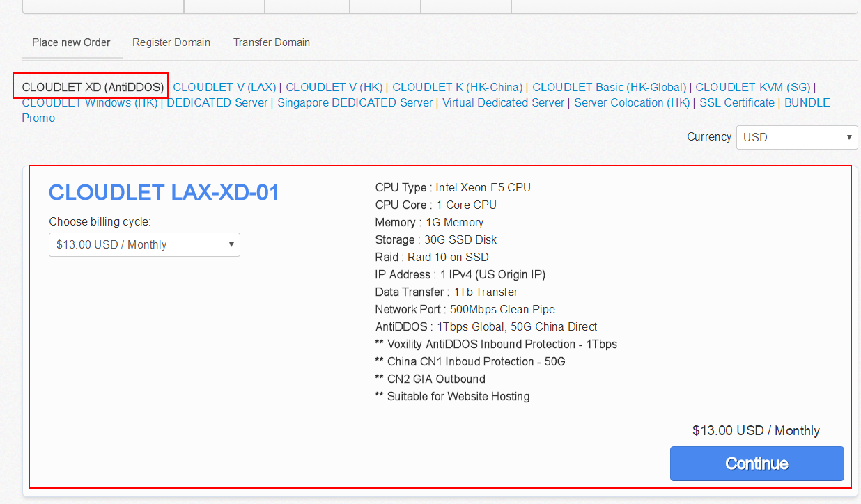Click the 'Memory : 1G Memory' line

[429, 222]
